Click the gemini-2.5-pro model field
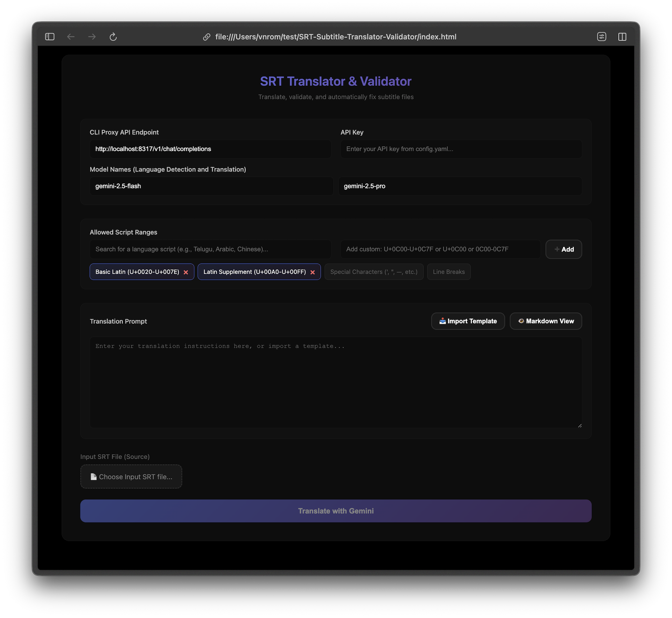This screenshot has height=618, width=672. (x=460, y=186)
